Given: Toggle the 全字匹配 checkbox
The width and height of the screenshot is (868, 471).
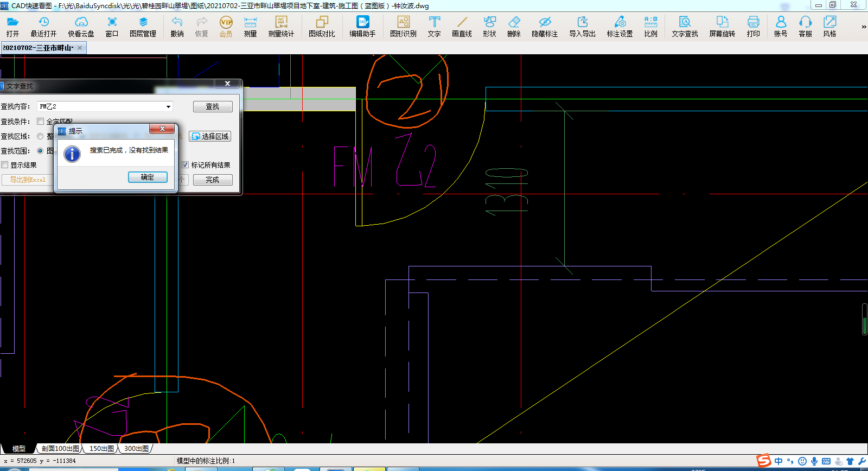Looking at the screenshot, I should coord(40,122).
